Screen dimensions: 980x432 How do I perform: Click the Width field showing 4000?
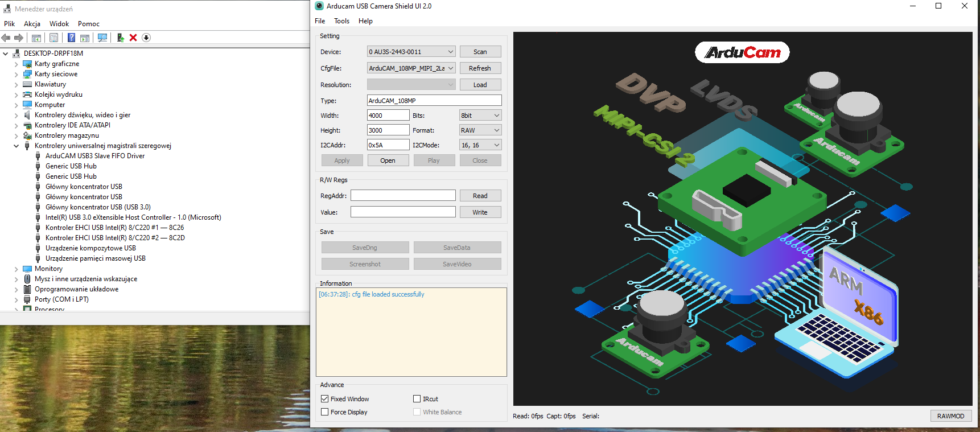click(x=388, y=116)
